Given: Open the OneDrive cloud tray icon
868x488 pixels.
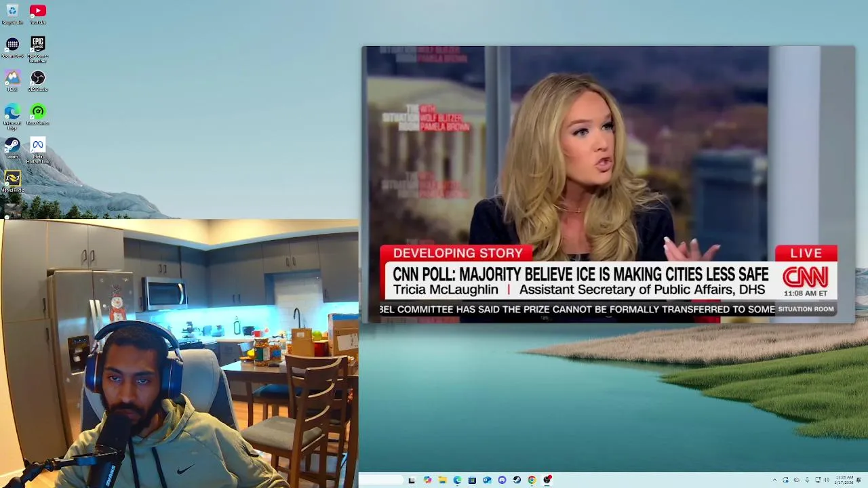Looking at the screenshot, I should pyautogui.click(x=797, y=480).
